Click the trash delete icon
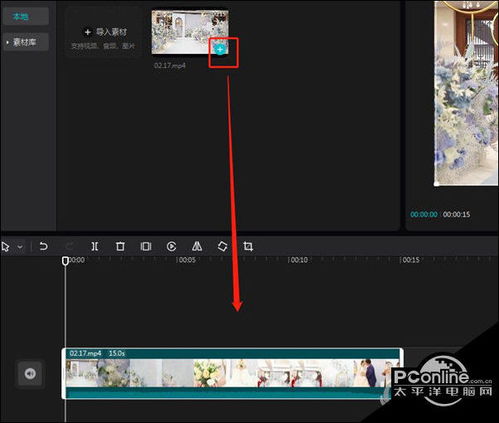The width and height of the screenshot is (499, 423). (120, 247)
